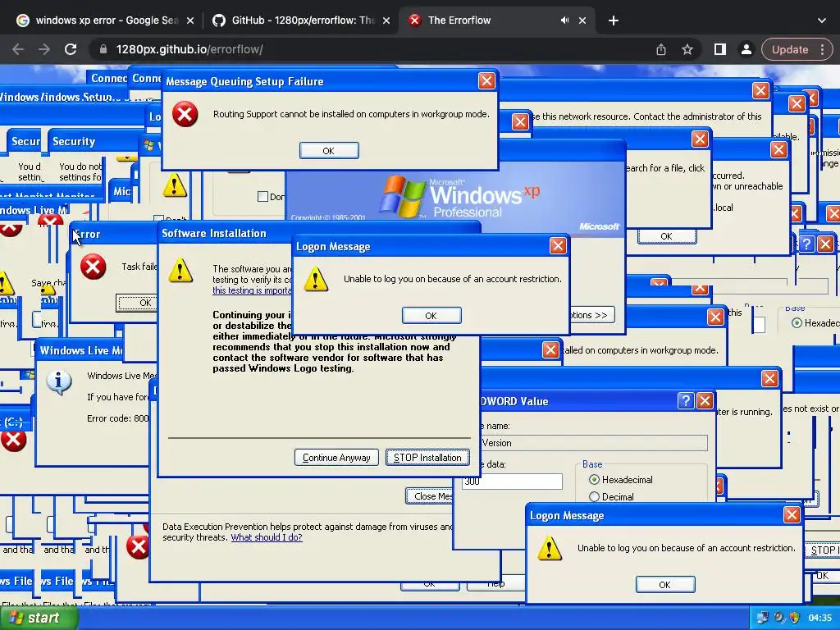Open the Windows XP start menu

tap(38, 618)
